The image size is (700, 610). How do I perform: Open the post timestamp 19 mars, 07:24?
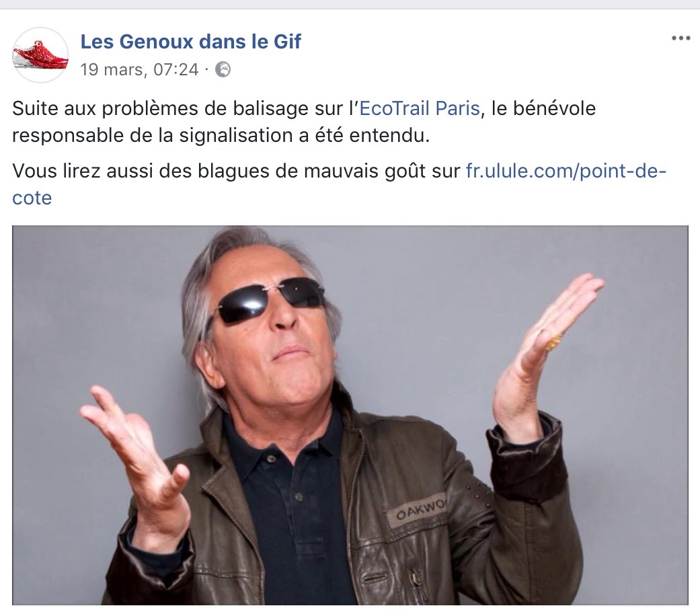(x=139, y=70)
